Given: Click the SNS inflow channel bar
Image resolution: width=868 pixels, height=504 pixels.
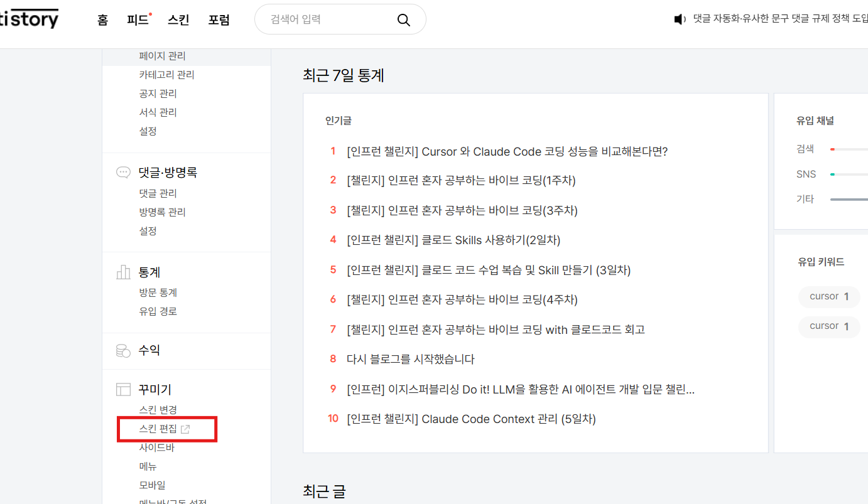Looking at the screenshot, I should point(849,174).
